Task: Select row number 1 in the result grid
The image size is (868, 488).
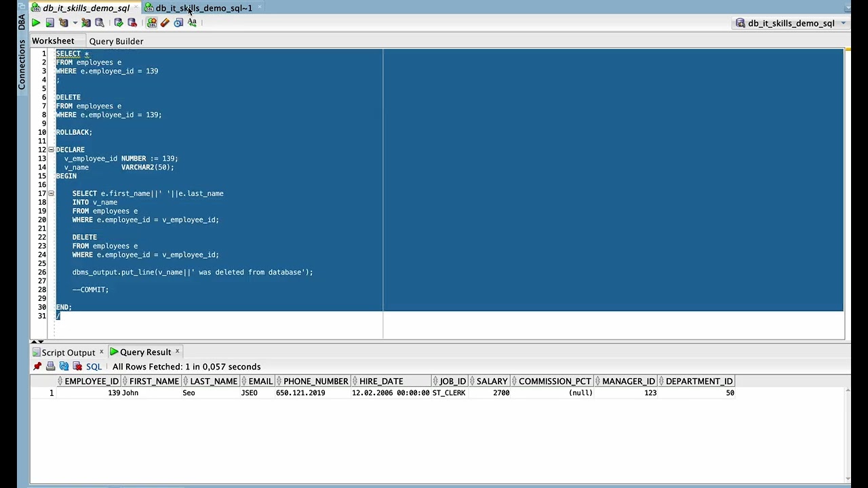Action: 44,393
